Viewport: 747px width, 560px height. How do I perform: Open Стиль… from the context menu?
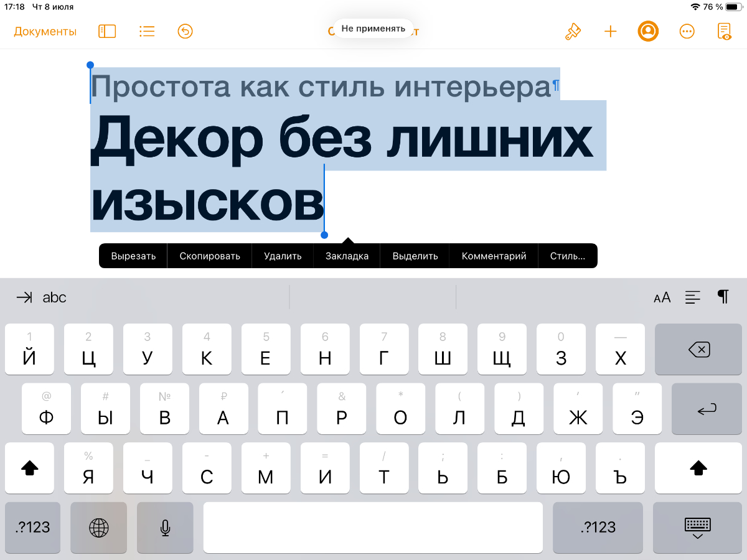click(x=567, y=256)
